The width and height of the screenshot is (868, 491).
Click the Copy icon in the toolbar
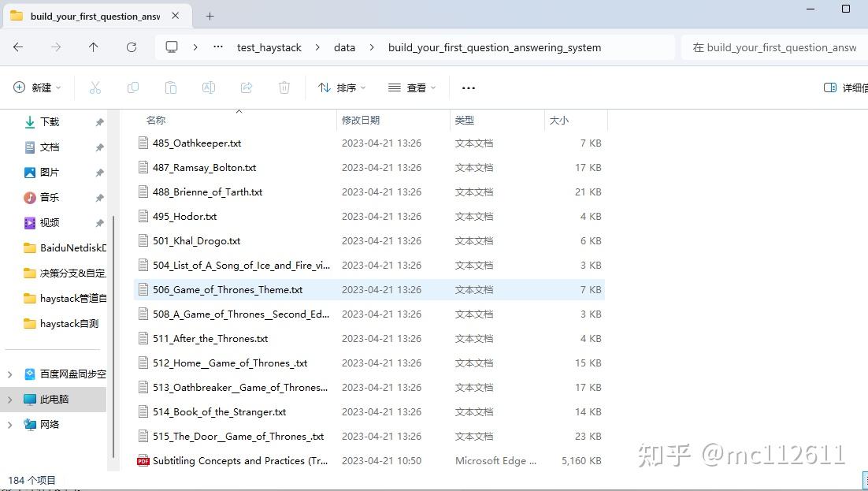pos(133,87)
